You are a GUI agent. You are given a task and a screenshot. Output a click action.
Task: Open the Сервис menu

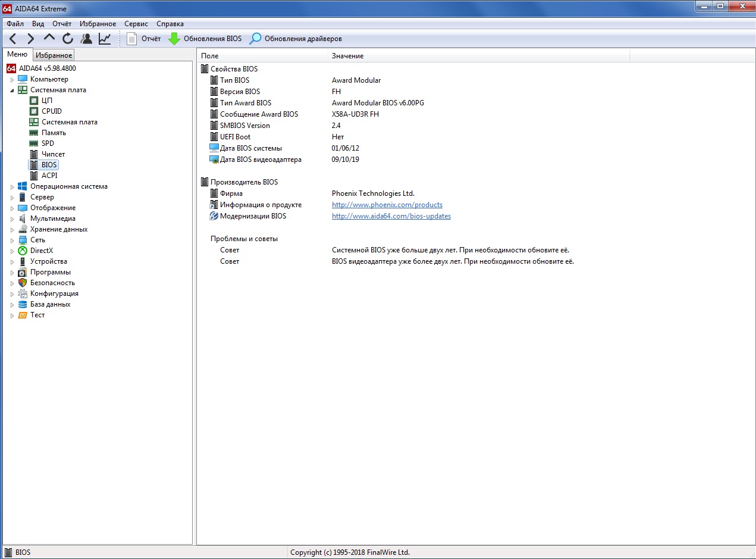pyautogui.click(x=136, y=24)
